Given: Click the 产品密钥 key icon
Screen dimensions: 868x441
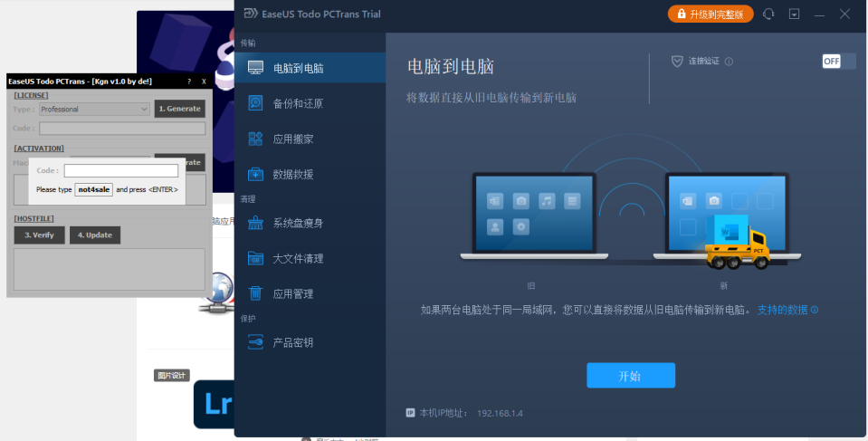Looking at the screenshot, I should pyautogui.click(x=255, y=341).
